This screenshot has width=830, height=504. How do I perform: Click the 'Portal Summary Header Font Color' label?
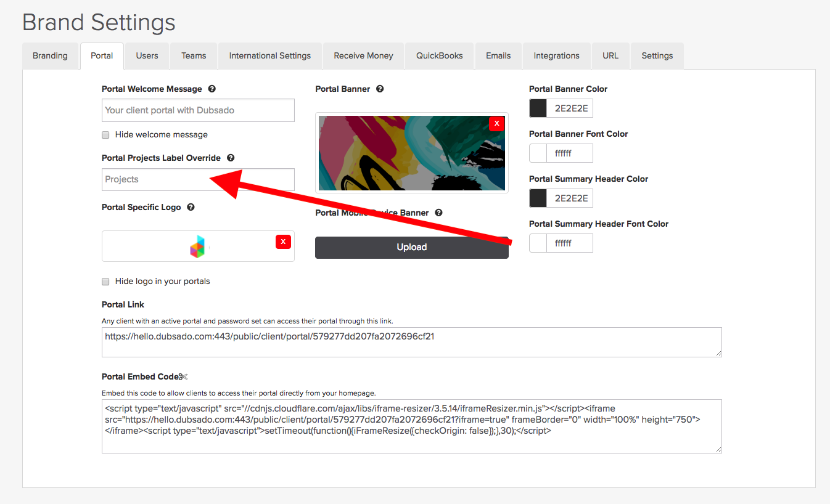click(x=599, y=224)
